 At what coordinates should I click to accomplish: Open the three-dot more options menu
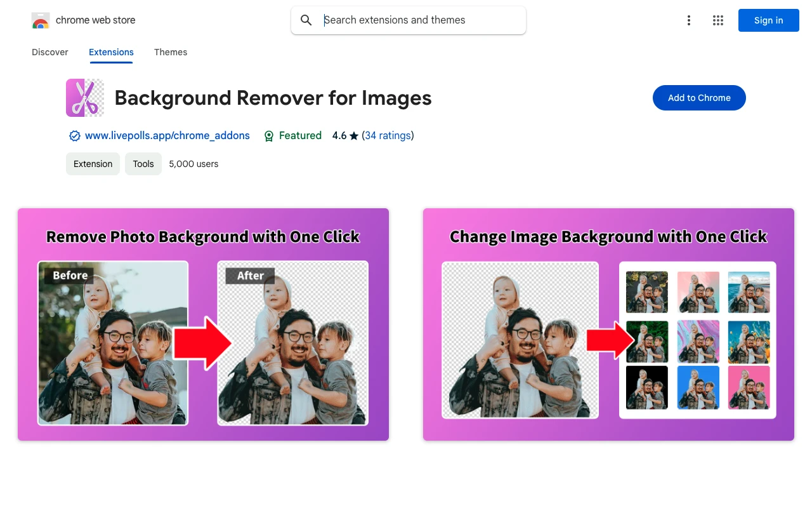click(688, 20)
